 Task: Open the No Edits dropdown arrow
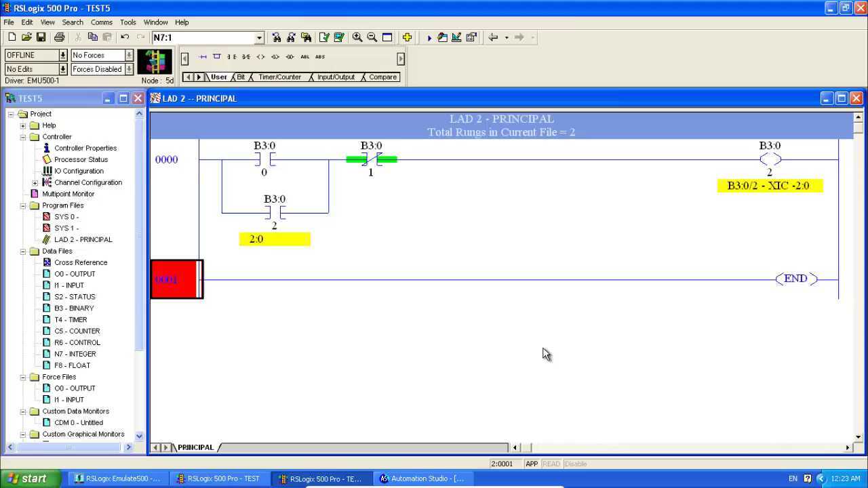(x=63, y=69)
